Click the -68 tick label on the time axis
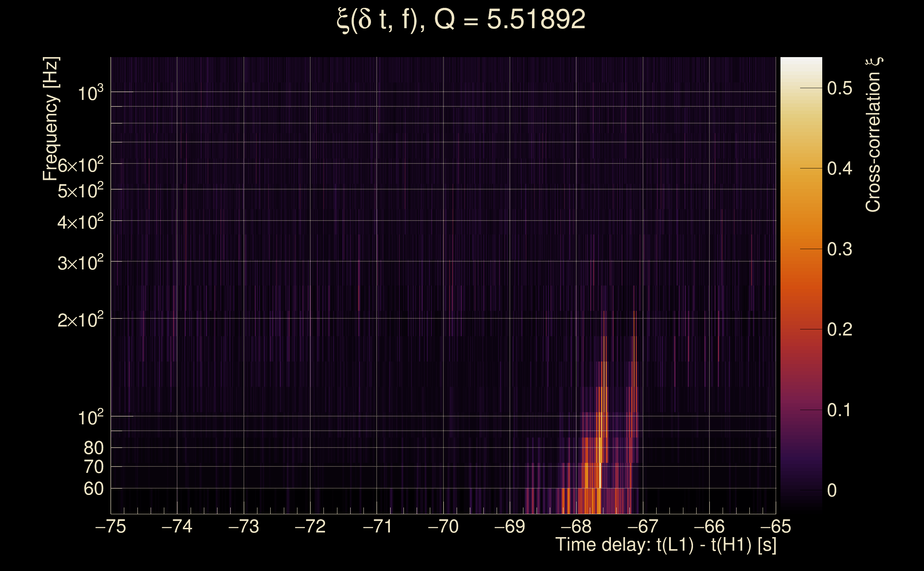 pos(576,526)
